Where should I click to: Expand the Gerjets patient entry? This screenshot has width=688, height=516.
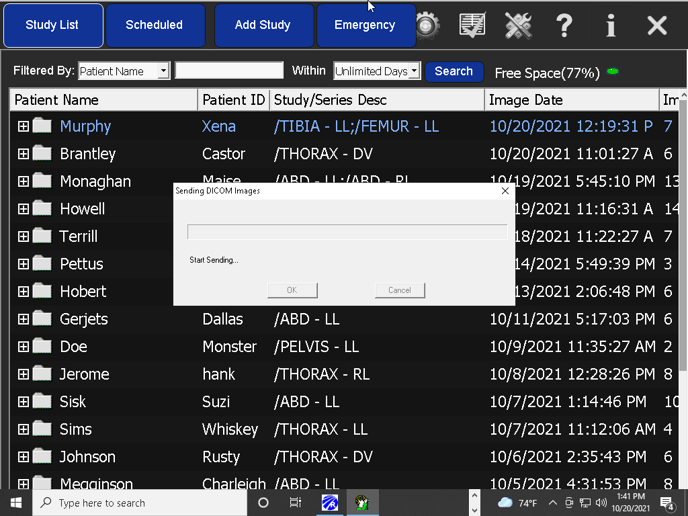(23, 319)
